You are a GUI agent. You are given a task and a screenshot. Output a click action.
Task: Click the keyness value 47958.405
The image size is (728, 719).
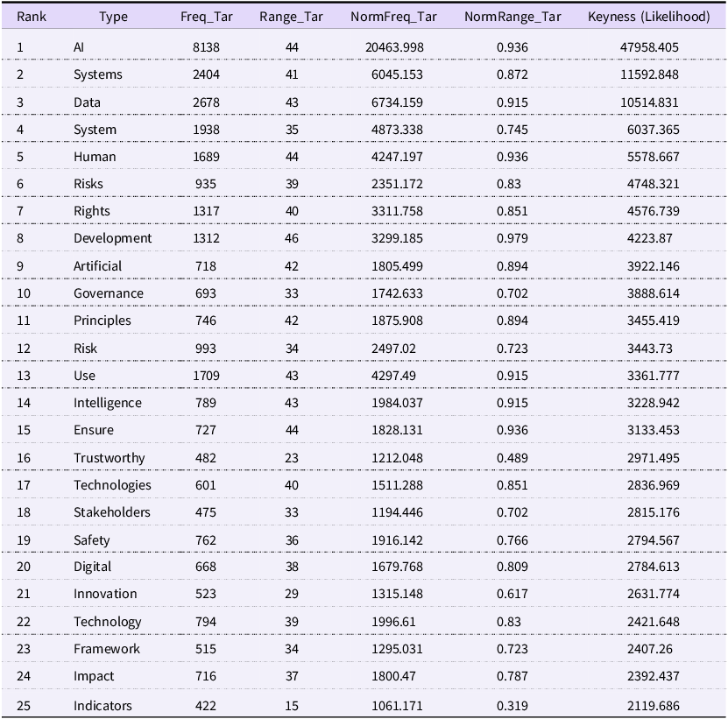coord(649,47)
